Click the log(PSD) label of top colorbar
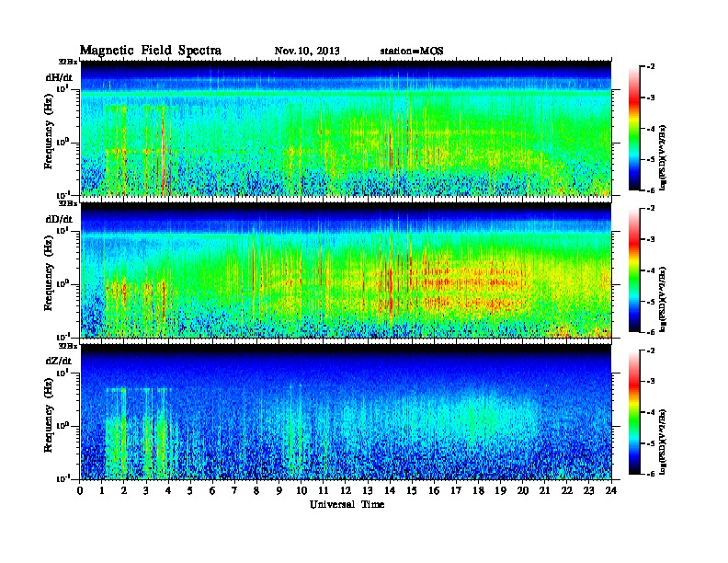728x563 pixels. coord(663,157)
